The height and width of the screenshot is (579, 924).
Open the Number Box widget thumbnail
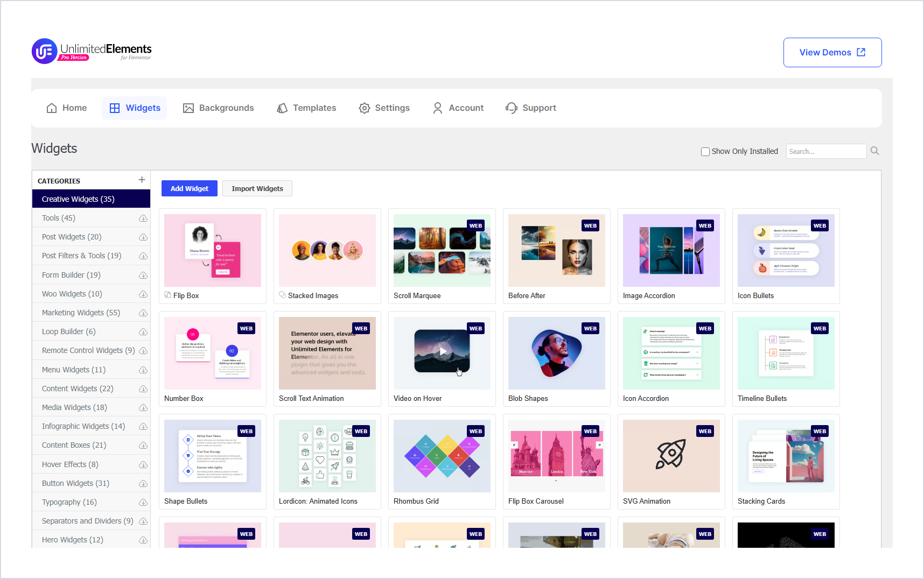(213, 353)
